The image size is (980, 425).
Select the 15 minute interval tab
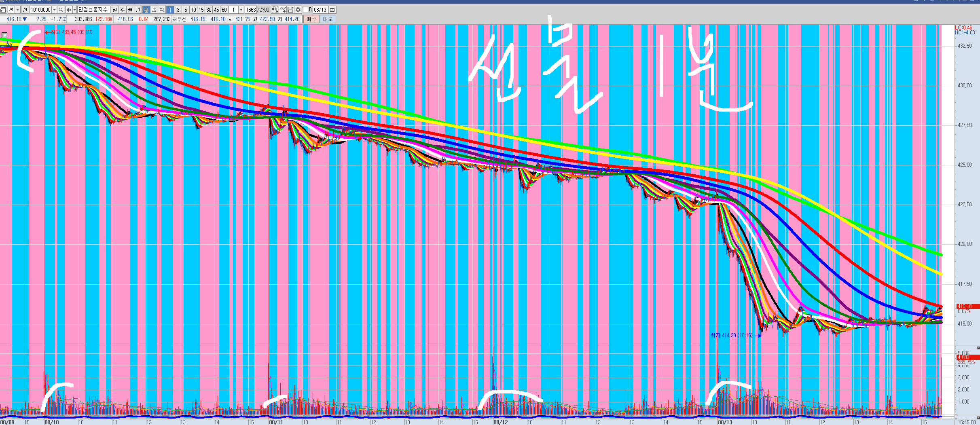(201, 10)
